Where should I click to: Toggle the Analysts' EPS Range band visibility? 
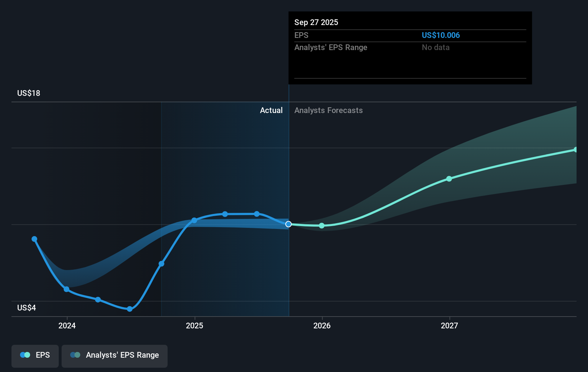coord(115,356)
